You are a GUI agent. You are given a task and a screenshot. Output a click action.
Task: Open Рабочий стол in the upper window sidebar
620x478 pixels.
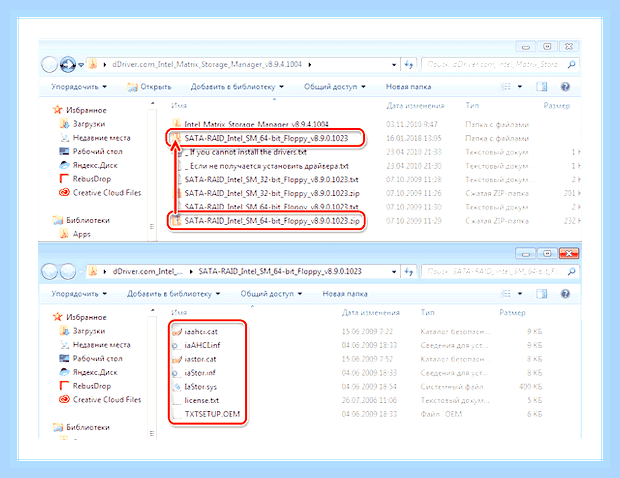coord(91,151)
